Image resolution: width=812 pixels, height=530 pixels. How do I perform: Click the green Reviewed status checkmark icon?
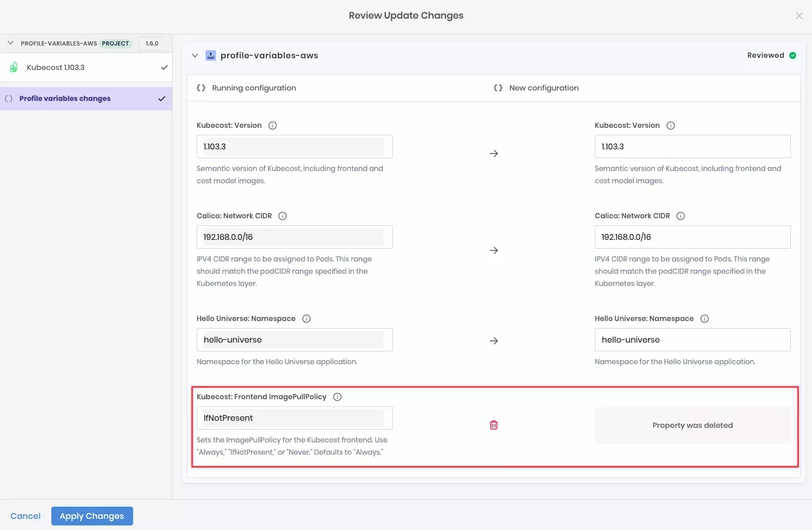(792, 55)
